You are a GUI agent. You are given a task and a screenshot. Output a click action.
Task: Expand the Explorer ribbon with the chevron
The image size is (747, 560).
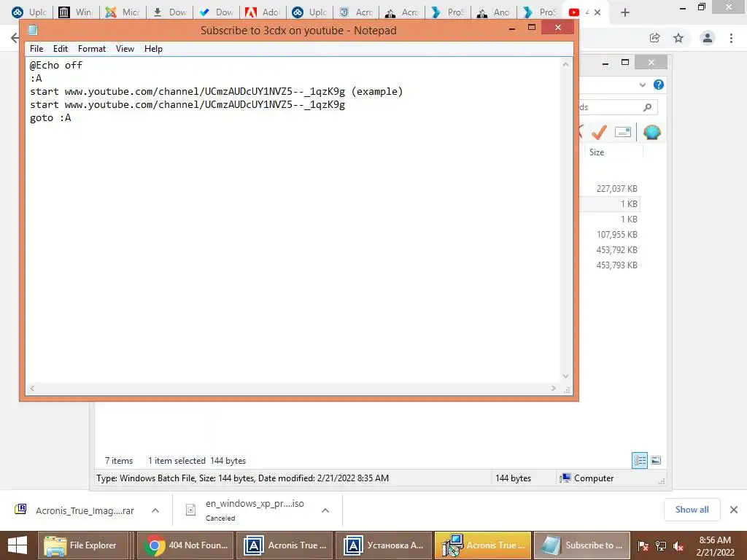point(642,85)
